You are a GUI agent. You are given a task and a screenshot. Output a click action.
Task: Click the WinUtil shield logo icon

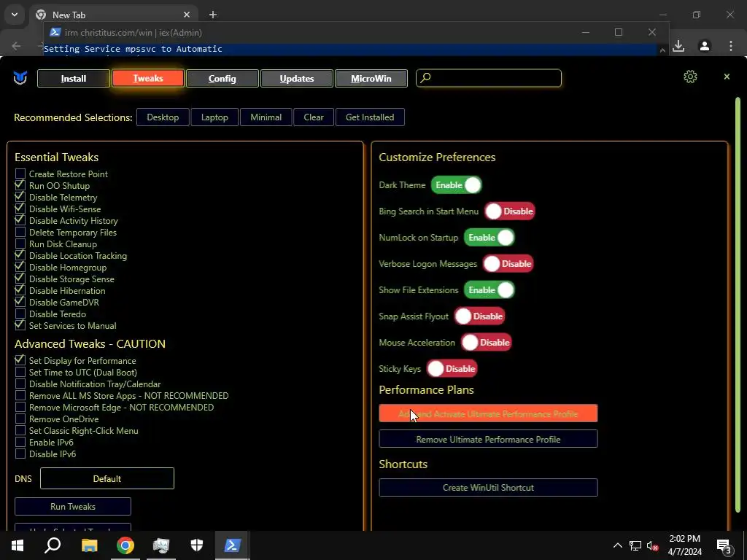click(20, 77)
